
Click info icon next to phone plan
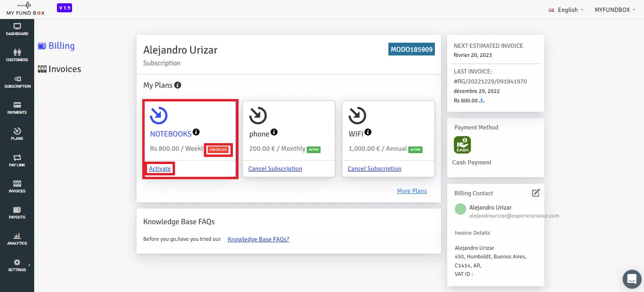tap(274, 133)
